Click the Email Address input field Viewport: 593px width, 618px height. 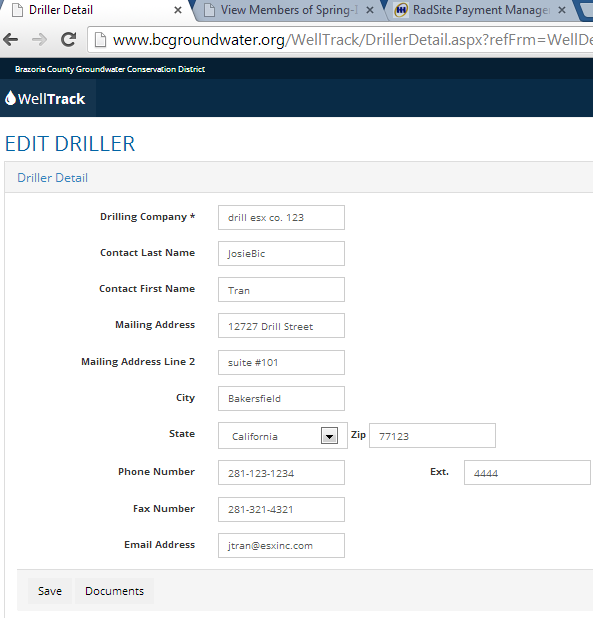click(x=281, y=545)
